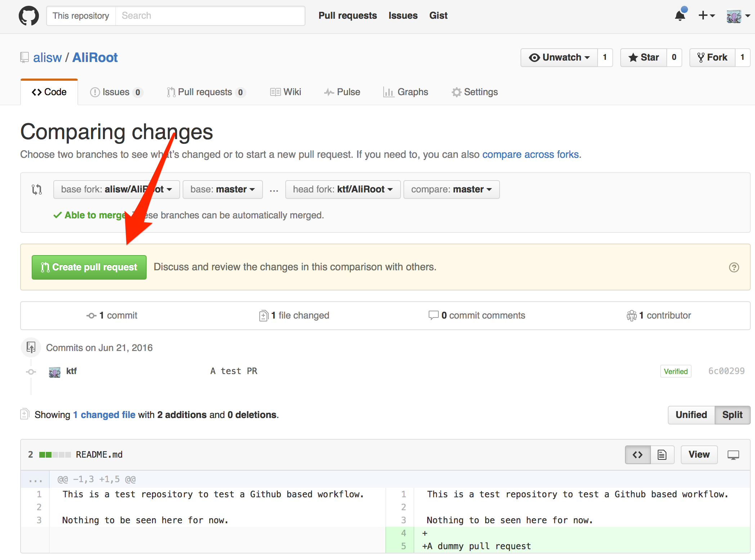The height and width of the screenshot is (560, 755).
Task: Click the This repository search scope
Action: pyautogui.click(x=81, y=16)
